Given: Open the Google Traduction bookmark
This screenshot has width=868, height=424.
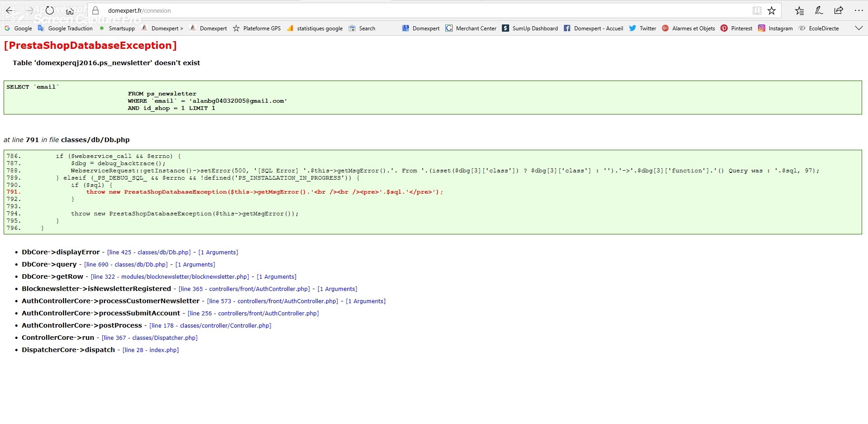Looking at the screenshot, I should tap(65, 28).
